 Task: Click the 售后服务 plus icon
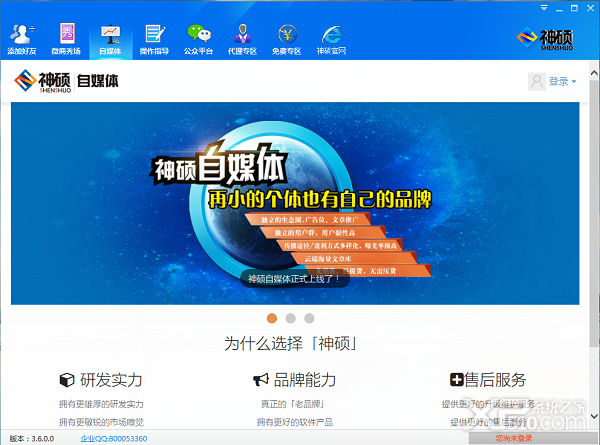click(x=457, y=380)
